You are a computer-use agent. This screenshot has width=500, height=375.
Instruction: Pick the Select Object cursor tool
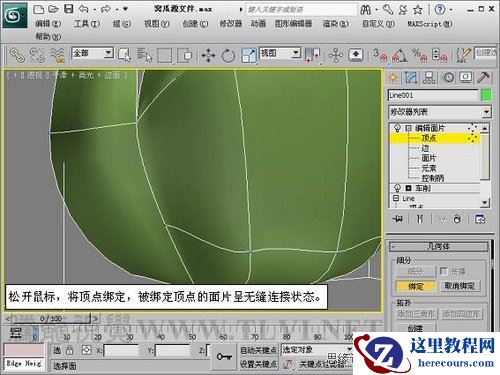tap(125, 55)
